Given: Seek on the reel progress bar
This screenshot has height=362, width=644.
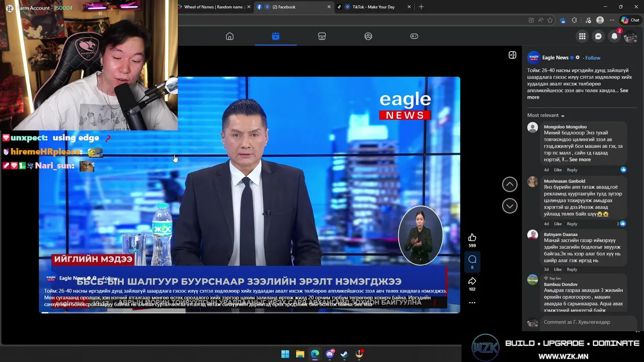Looking at the screenshot, I should pyautogui.click(x=250, y=312).
